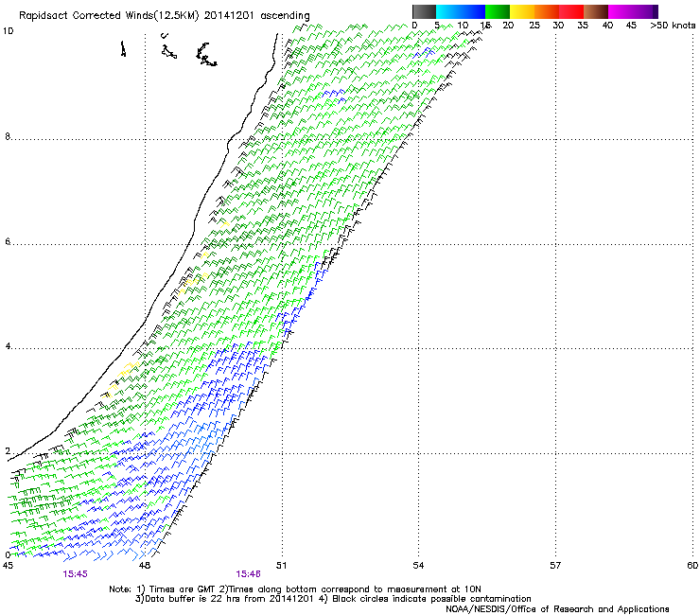Click latitude label 0 on left axis
Image resolution: width=700 pixels, height=615 pixels.
8,555
